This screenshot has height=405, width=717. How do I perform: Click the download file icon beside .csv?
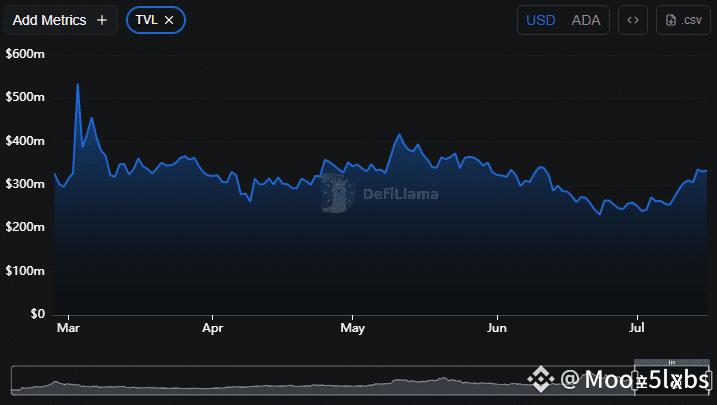[x=671, y=20]
